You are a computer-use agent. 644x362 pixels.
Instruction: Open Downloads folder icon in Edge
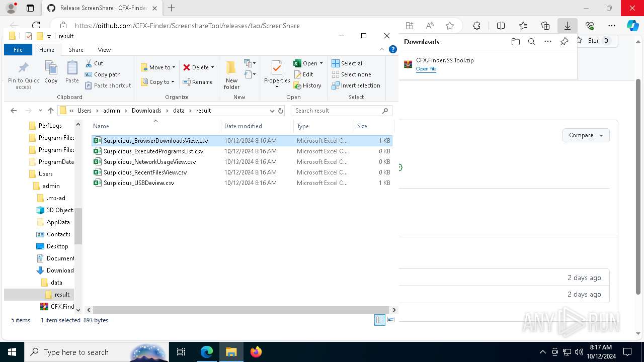point(515,42)
